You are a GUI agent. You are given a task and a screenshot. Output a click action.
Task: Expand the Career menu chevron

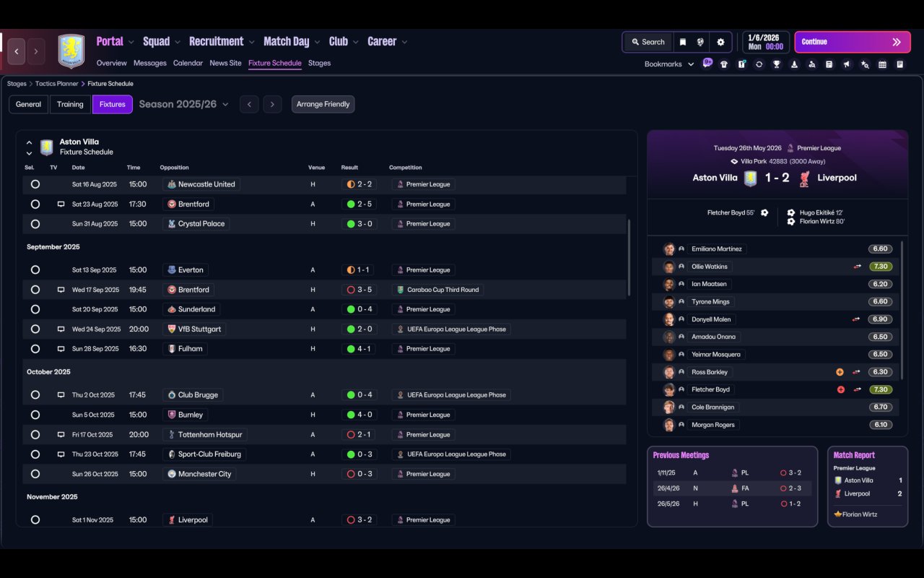(x=404, y=42)
